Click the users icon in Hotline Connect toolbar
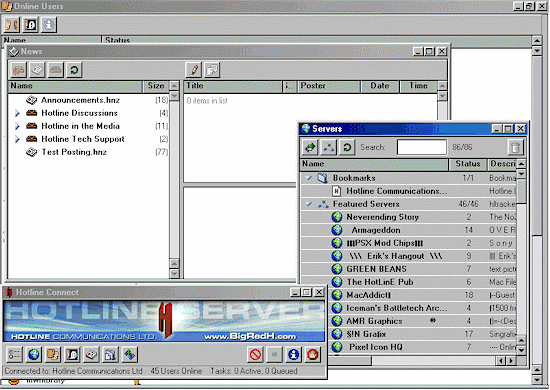The width and height of the screenshot is (550, 390). point(72,355)
